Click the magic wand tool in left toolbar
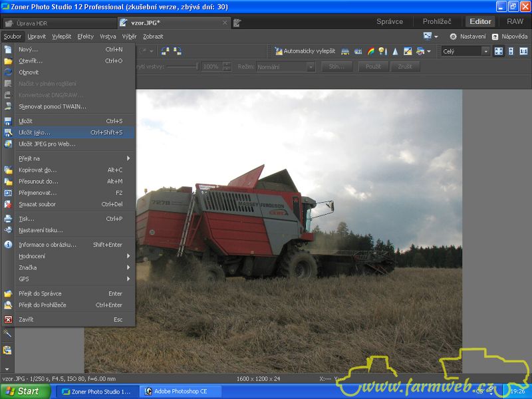 8,334
